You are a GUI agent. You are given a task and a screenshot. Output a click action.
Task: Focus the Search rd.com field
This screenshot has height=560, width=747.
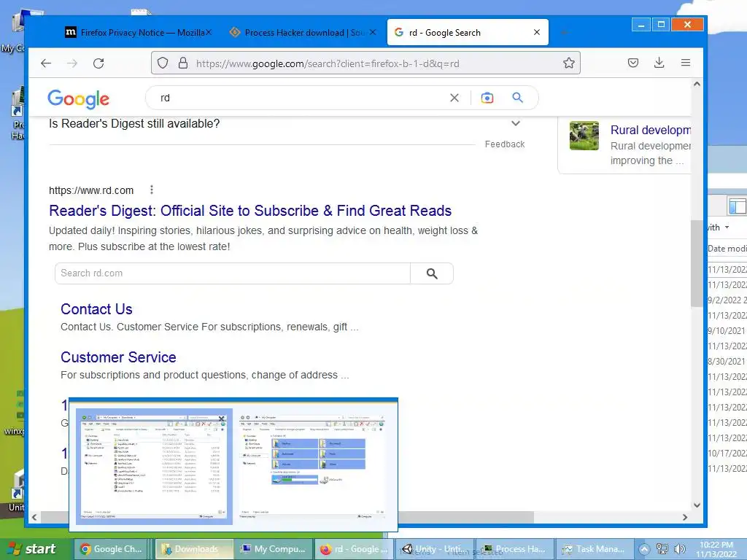(233, 273)
